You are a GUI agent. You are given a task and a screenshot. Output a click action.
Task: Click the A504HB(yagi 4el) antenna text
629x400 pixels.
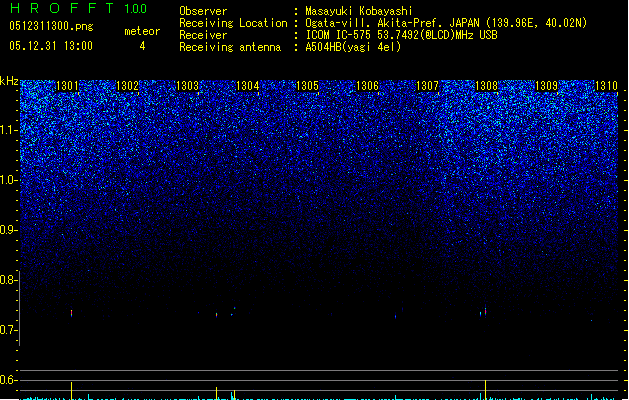pyautogui.click(x=353, y=47)
